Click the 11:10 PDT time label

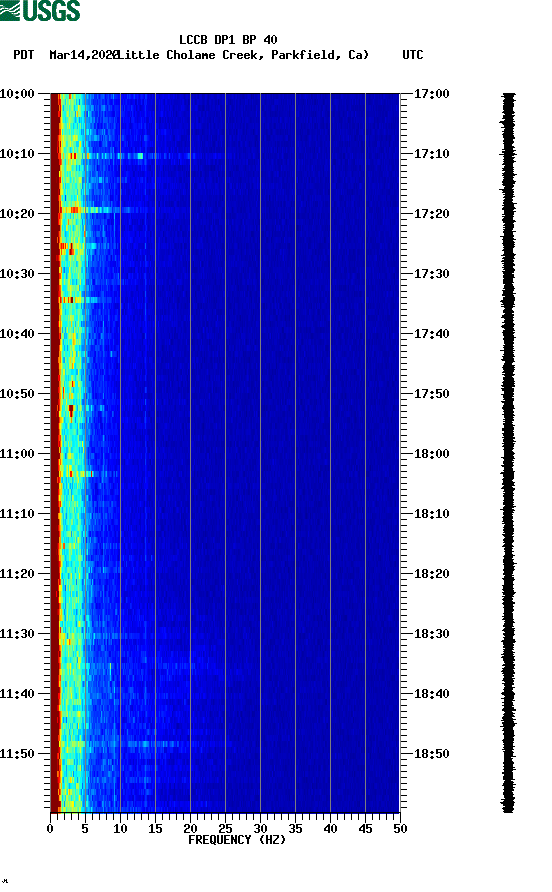(17, 514)
